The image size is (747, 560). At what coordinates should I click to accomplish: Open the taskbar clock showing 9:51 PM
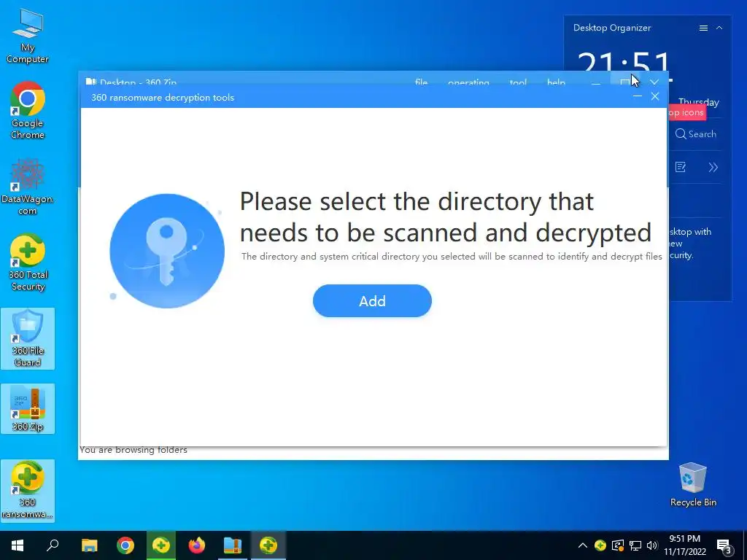pyautogui.click(x=685, y=545)
